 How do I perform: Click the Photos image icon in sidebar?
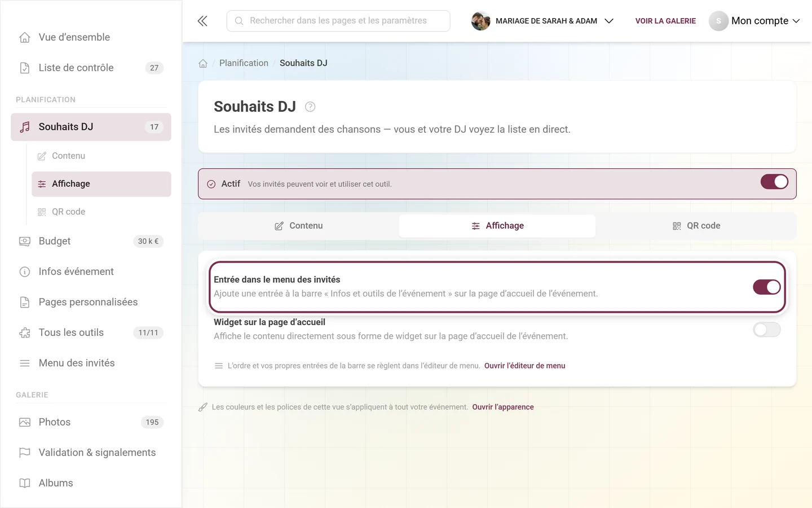pos(25,422)
